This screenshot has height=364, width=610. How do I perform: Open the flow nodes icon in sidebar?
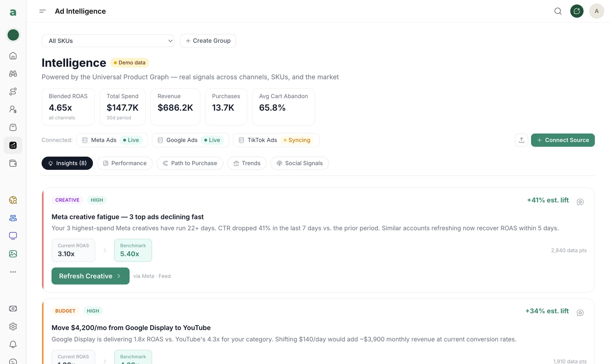tap(13, 91)
